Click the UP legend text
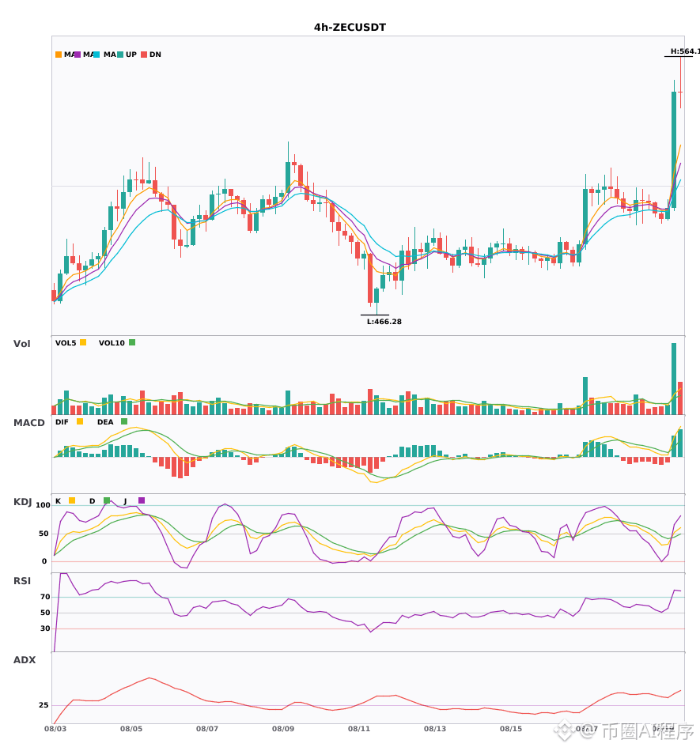 (x=131, y=55)
